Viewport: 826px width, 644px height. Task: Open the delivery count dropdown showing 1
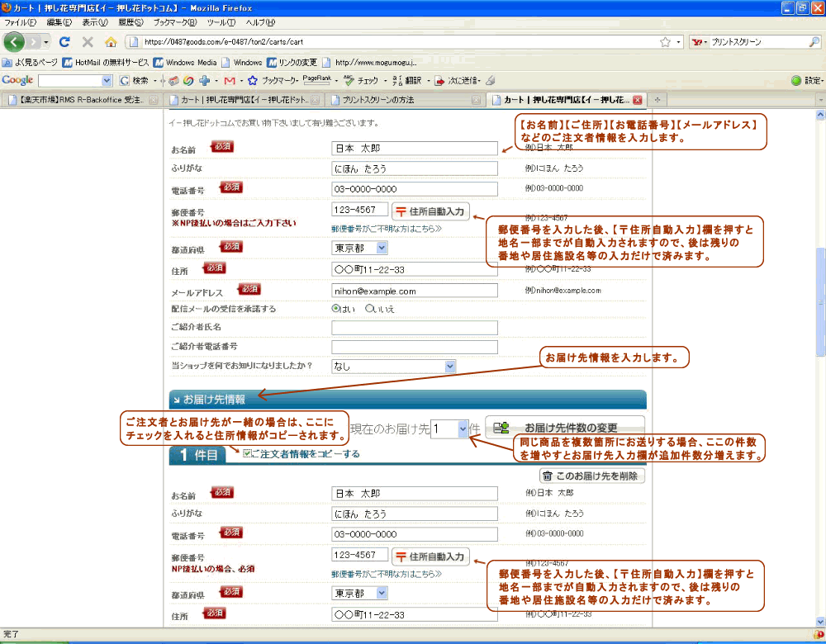click(x=463, y=429)
